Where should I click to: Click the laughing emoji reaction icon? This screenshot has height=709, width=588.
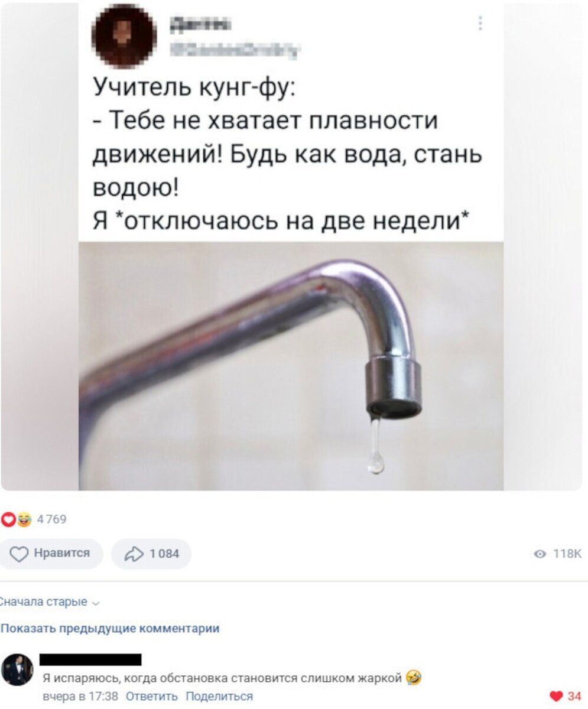coord(24,520)
